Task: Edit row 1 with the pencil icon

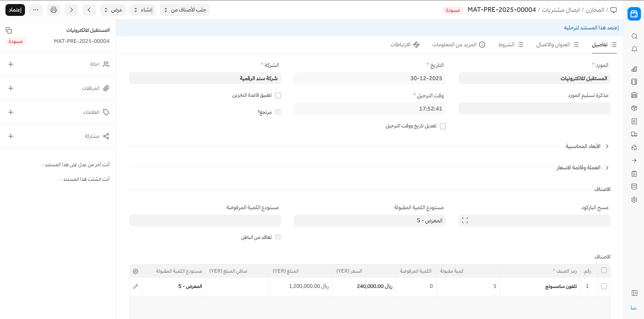Action: click(x=135, y=287)
